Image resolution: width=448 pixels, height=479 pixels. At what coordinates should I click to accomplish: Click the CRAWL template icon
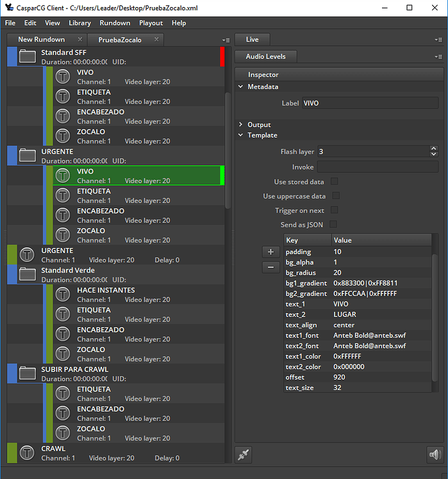(x=28, y=453)
